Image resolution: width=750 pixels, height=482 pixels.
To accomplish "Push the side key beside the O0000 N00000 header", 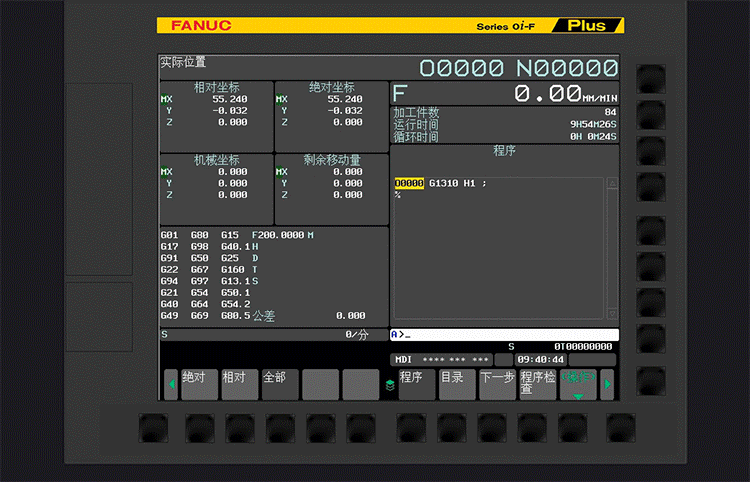I will click(651, 79).
